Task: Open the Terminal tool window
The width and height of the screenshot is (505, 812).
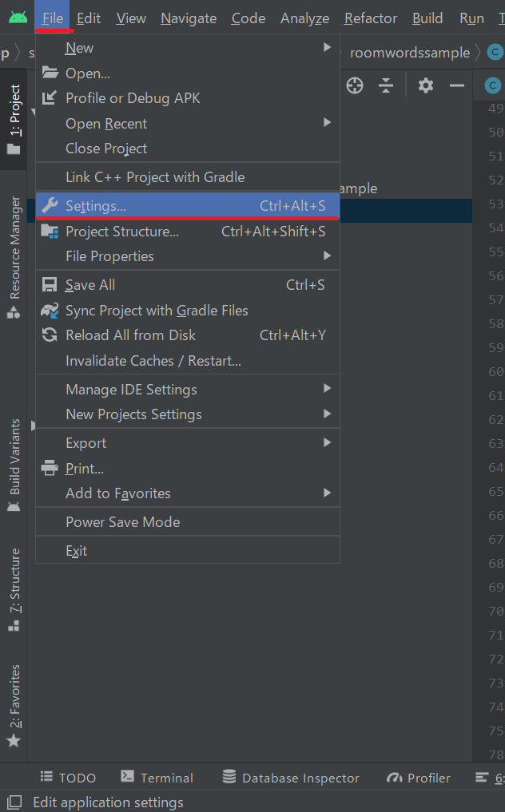Action: (x=157, y=778)
